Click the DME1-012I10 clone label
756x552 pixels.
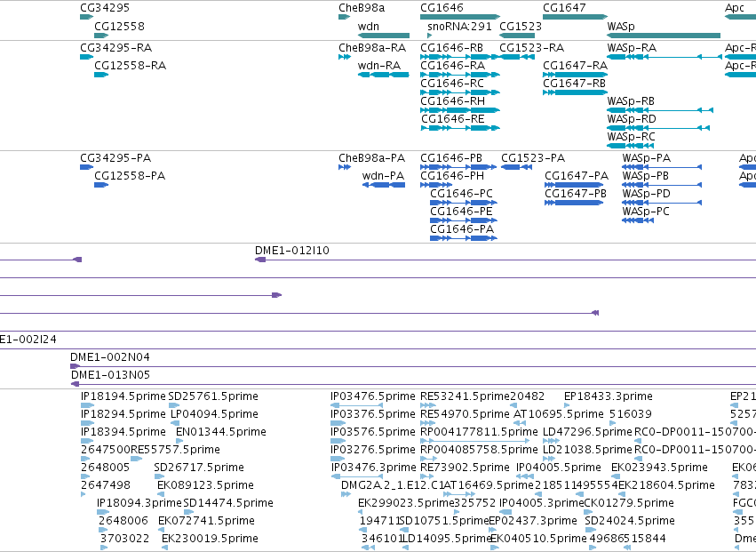pos(292,251)
